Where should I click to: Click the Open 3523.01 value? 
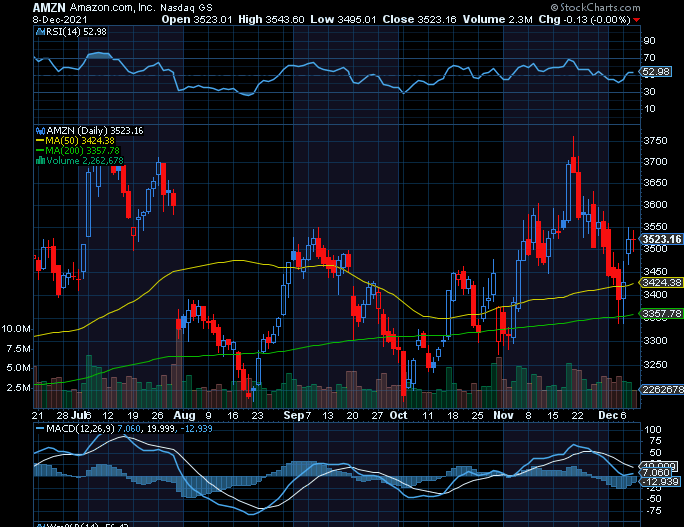point(197,20)
